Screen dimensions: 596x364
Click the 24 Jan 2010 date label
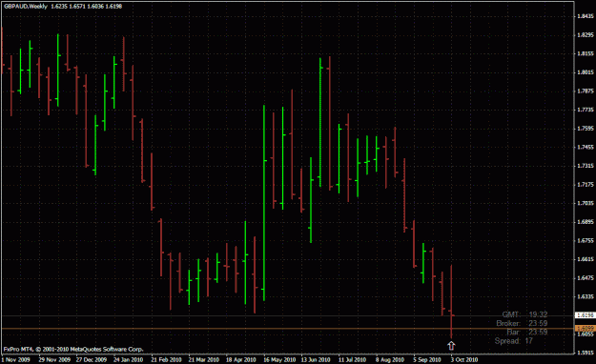click(x=128, y=359)
